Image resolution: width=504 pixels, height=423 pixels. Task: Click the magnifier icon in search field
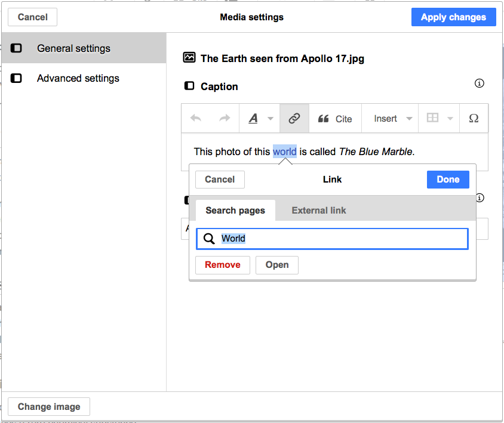click(x=209, y=239)
